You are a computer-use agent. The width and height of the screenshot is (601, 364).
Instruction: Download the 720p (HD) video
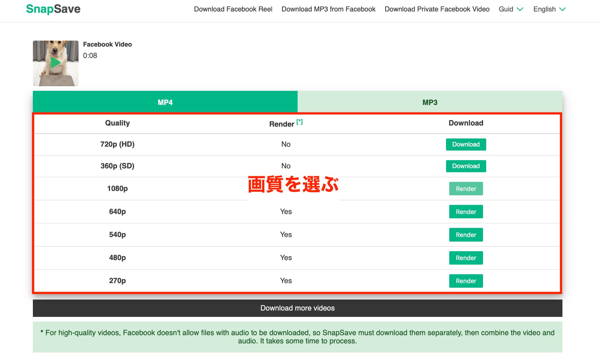pos(466,144)
